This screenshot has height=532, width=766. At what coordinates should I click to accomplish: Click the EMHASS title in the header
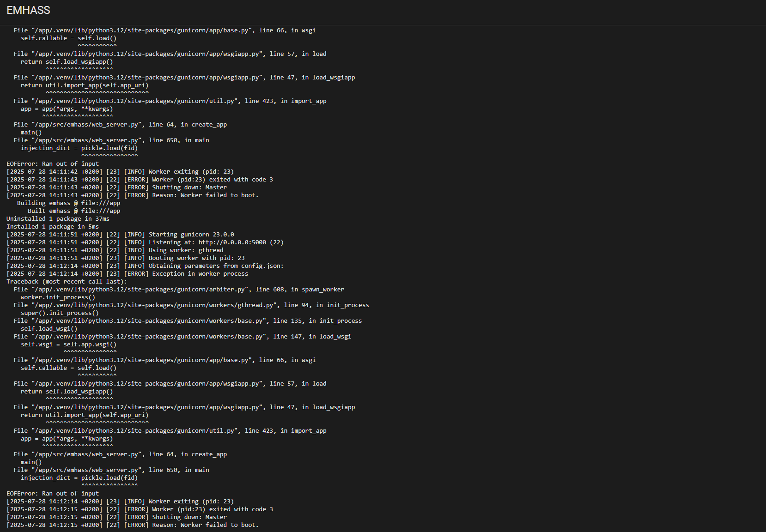(28, 10)
